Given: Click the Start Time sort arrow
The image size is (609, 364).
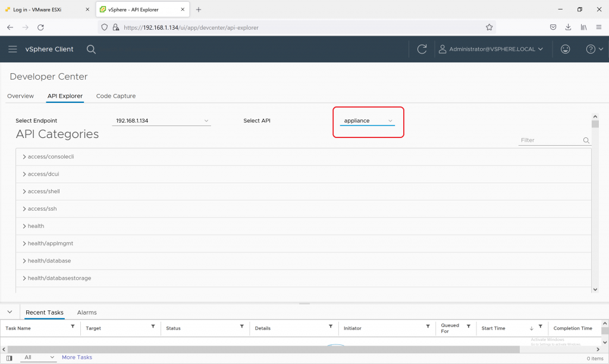Looking at the screenshot, I should pos(531,328).
